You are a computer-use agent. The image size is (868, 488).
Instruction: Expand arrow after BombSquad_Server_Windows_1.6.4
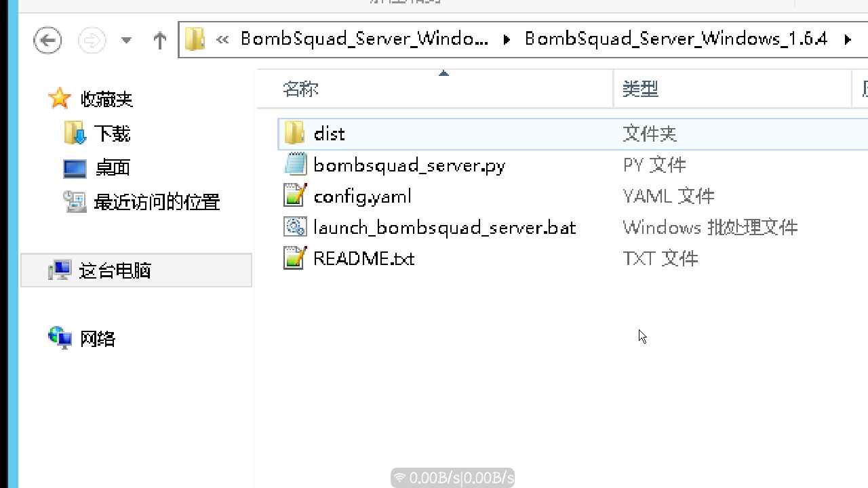[848, 39]
